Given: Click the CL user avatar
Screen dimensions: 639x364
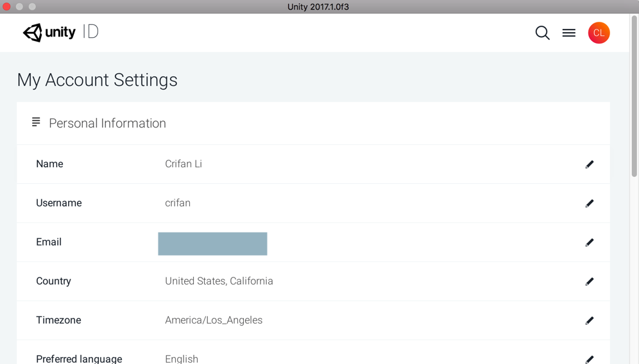Looking at the screenshot, I should (599, 33).
